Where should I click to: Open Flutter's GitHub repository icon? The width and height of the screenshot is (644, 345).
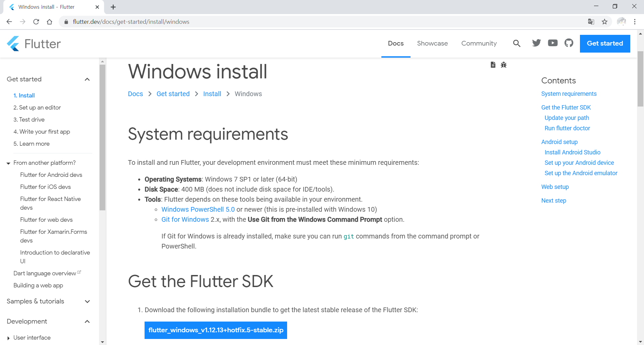[569, 43]
